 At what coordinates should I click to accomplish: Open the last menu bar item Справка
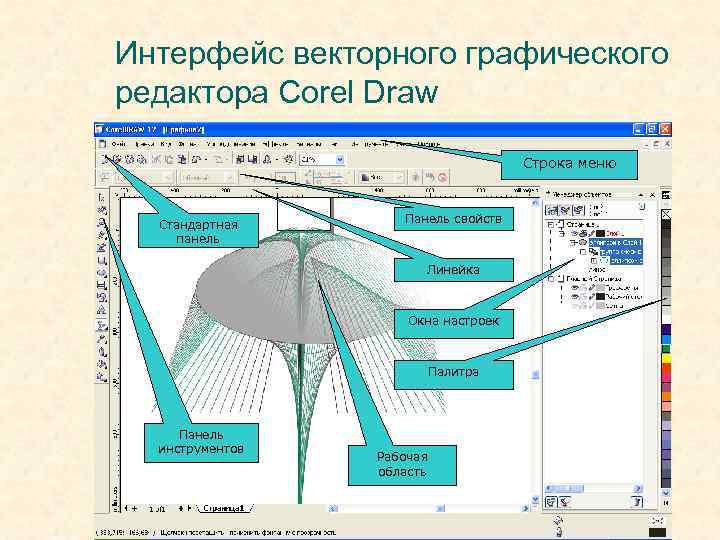point(428,144)
